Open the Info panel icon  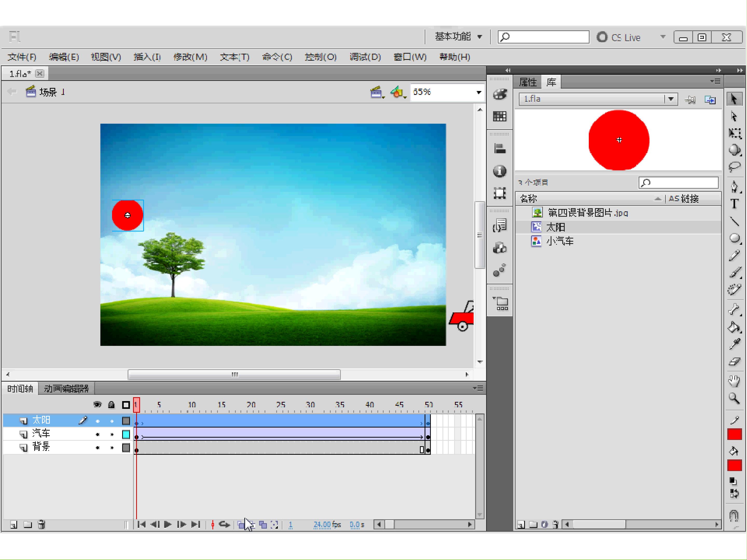point(500,171)
